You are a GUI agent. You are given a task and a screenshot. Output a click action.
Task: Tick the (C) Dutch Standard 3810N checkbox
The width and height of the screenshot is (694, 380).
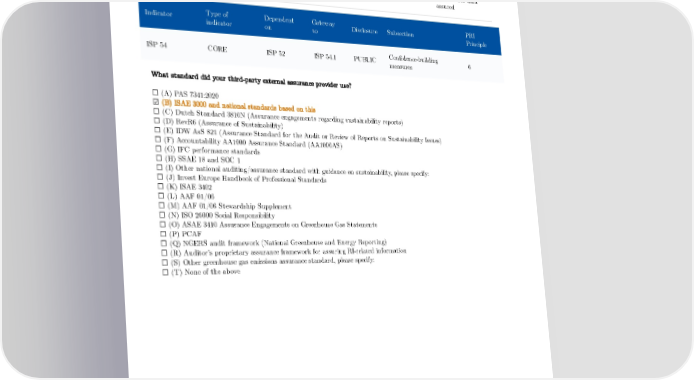[x=156, y=111]
